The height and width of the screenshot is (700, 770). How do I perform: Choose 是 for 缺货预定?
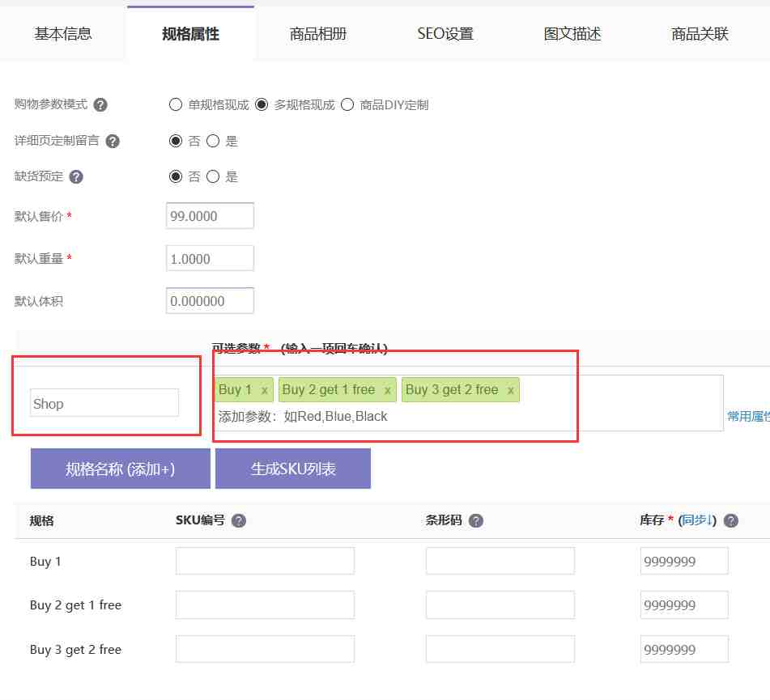point(213,176)
